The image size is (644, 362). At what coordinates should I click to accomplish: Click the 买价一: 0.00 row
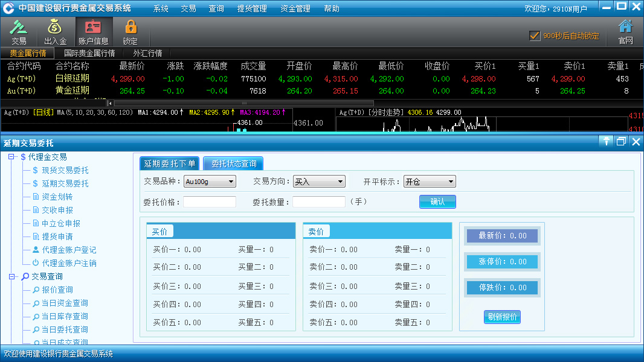click(177, 249)
